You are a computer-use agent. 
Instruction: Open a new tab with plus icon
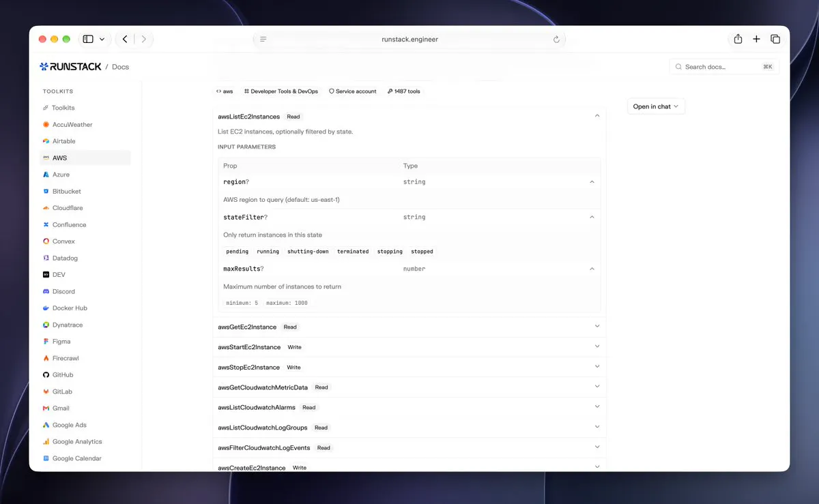point(756,39)
